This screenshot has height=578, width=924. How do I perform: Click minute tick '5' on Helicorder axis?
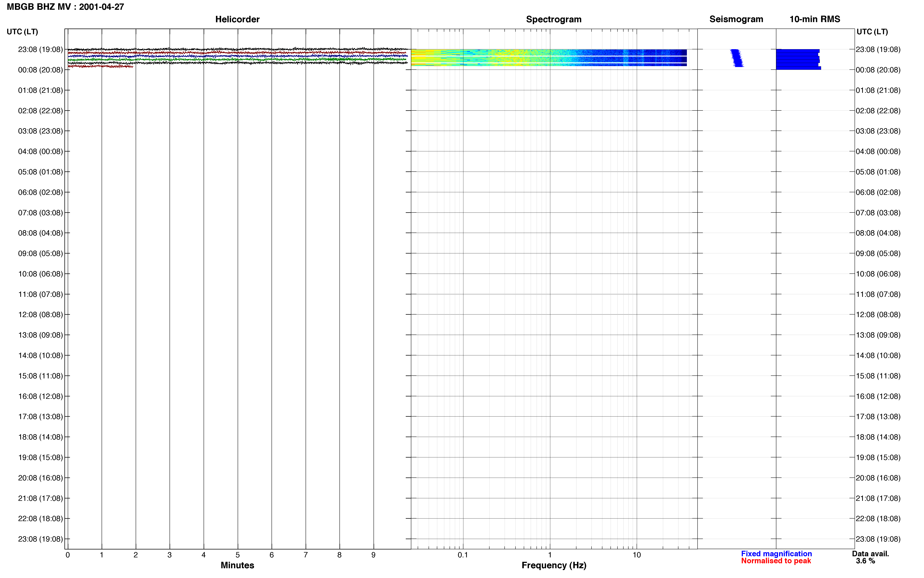(x=238, y=555)
